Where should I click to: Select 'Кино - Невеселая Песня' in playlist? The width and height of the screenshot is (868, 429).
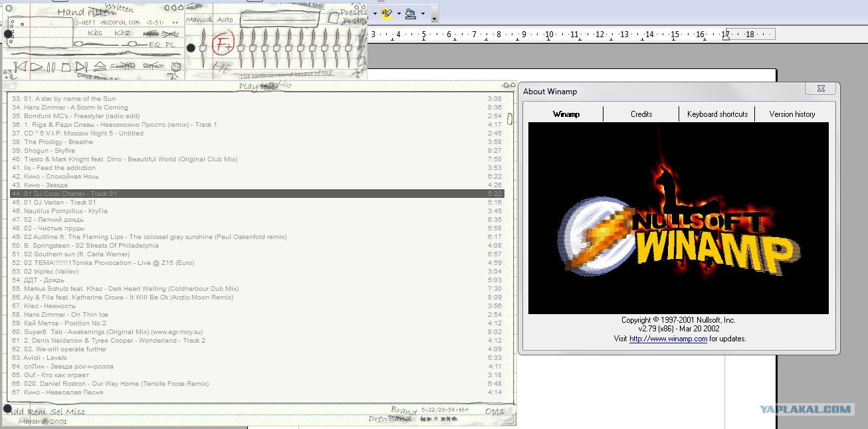(257, 392)
